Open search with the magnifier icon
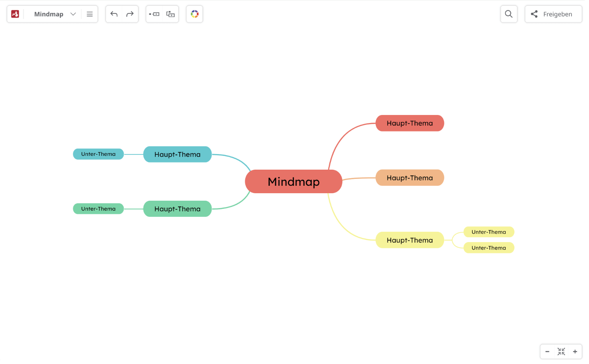 509,14
